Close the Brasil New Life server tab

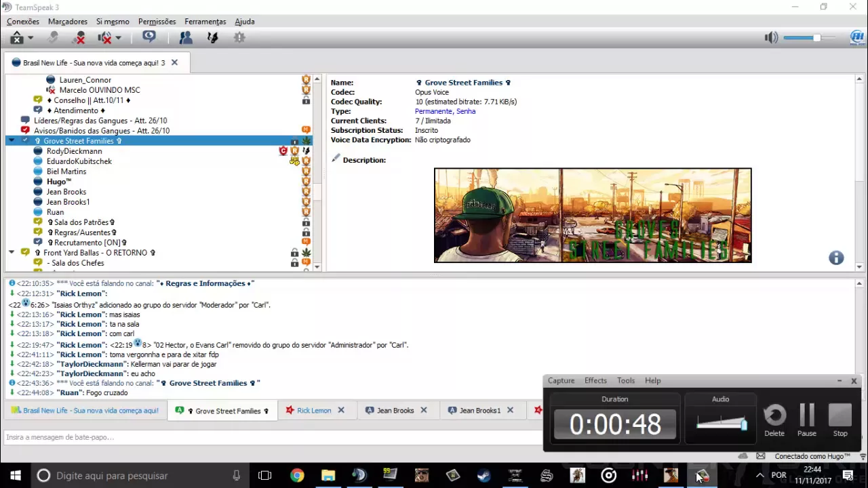[x=174, y=62]
